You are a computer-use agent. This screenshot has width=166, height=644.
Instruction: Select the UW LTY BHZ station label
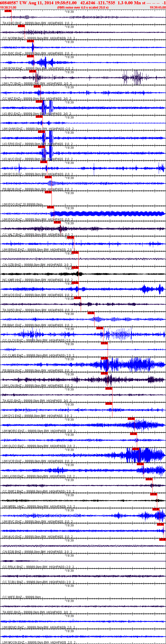(37, 84)
